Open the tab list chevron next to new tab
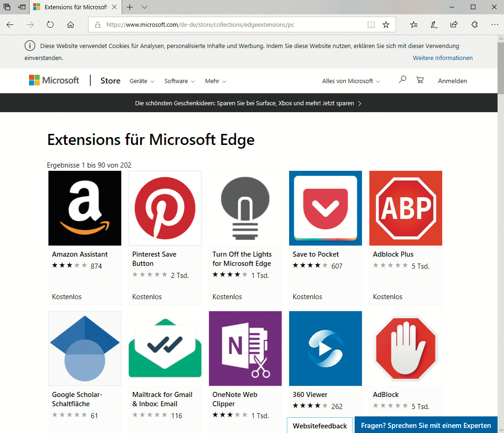 click(x=144, y=7)
